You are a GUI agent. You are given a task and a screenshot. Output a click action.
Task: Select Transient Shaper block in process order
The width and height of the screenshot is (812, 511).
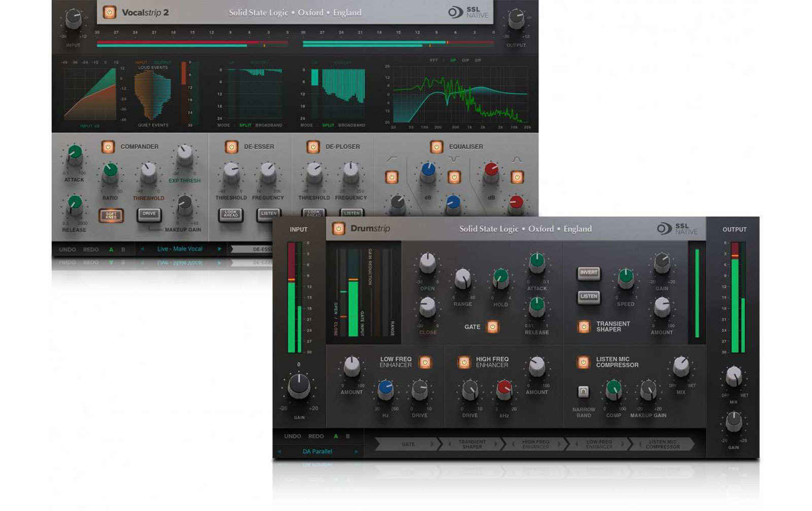tap(472, 444)
